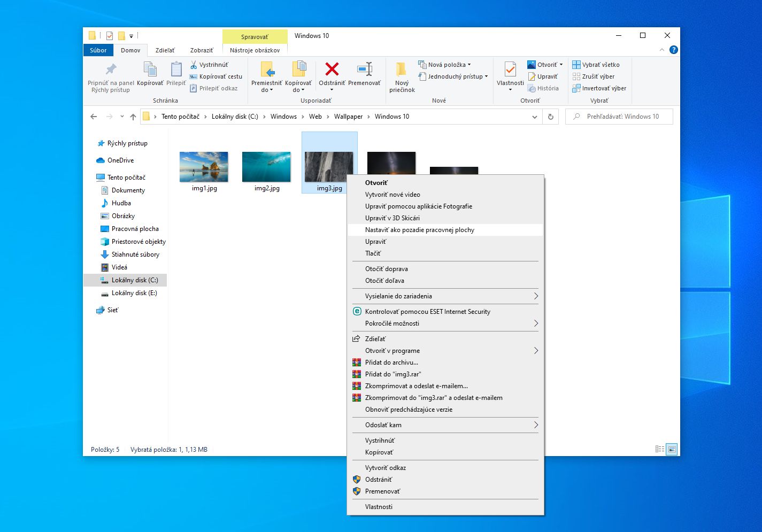Collapse the ribbon with chevron
The width and height of the screenshot is (762, 532).
[662, 50]
